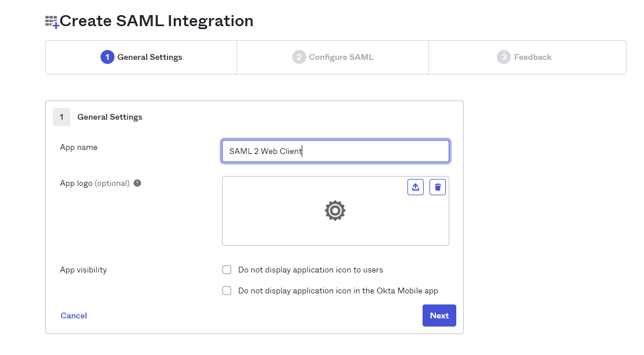Delete the app logo with trash icon

[438, 187]
